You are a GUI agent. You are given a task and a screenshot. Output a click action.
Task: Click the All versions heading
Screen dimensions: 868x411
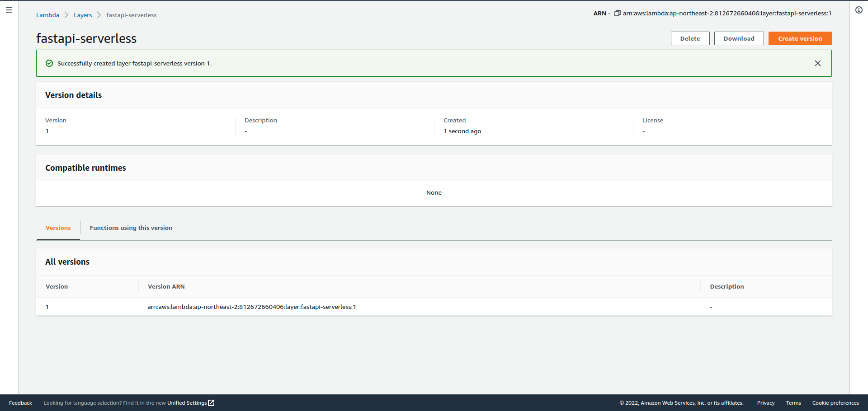point(67,262)
